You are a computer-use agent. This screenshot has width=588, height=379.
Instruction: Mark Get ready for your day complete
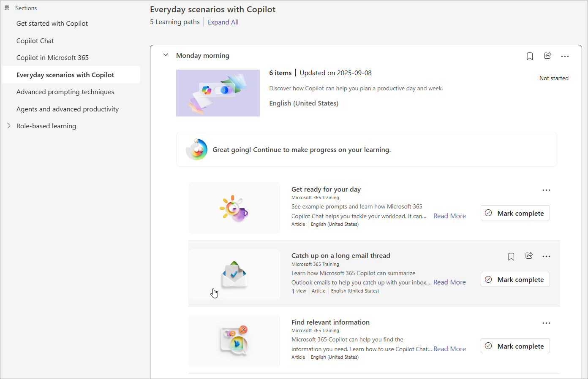click(515, 213)
